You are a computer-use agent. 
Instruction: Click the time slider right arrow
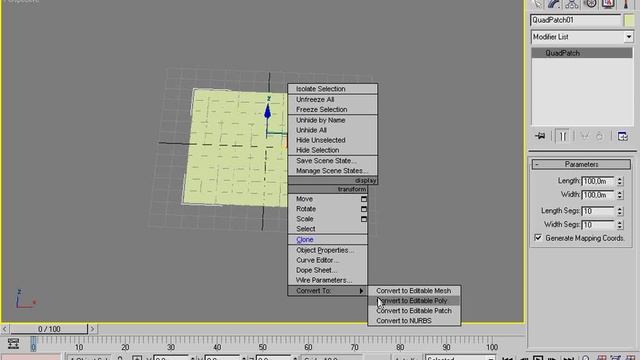(x=92, y=329)
